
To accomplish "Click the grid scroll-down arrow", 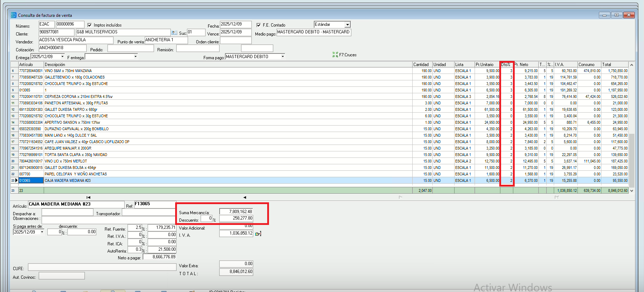I will coord(631,190).
